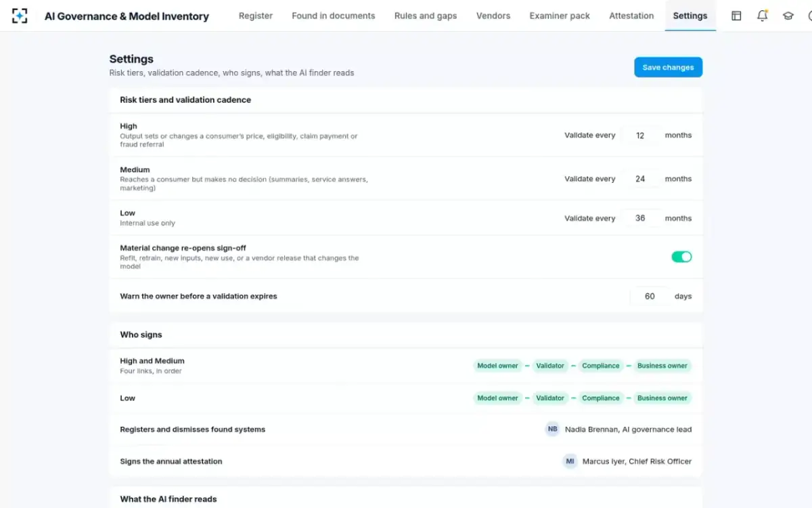Edit Medium tier validation months field
Viewport: 812px width, 508px height.
640,179
